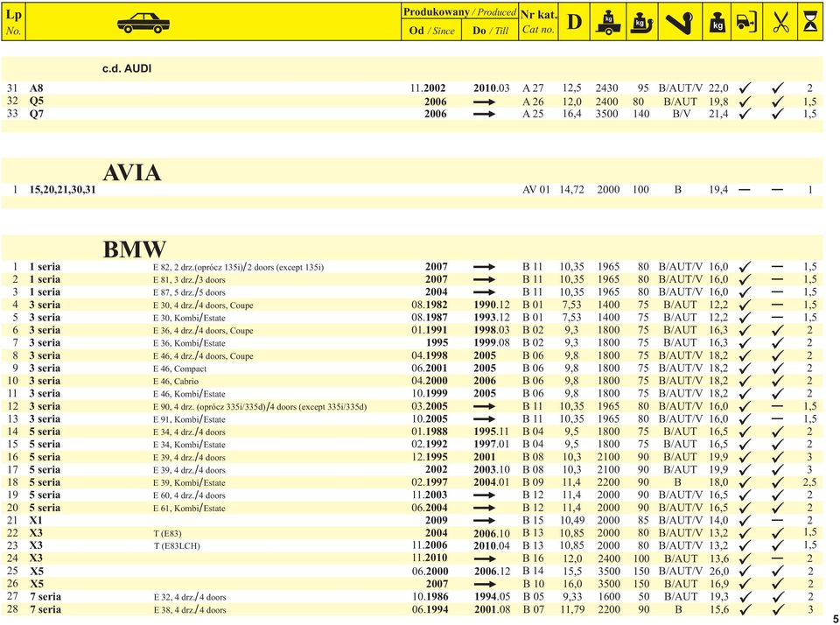The height and width of the screenshot is (625, 840).
Task: Click the Lp No. column header
Action: pyautogui.click(x=13, y=22)
